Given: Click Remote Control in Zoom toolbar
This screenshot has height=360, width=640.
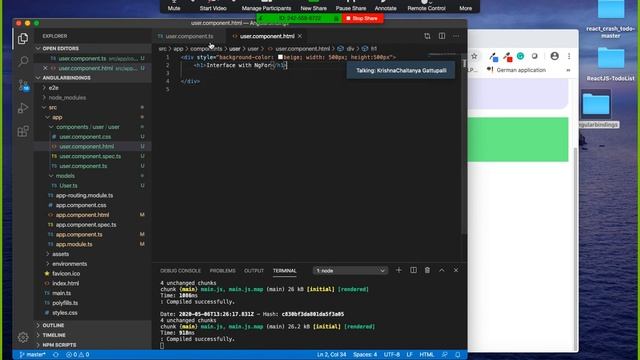Looking at the screenshot, I should coord(426,6).
